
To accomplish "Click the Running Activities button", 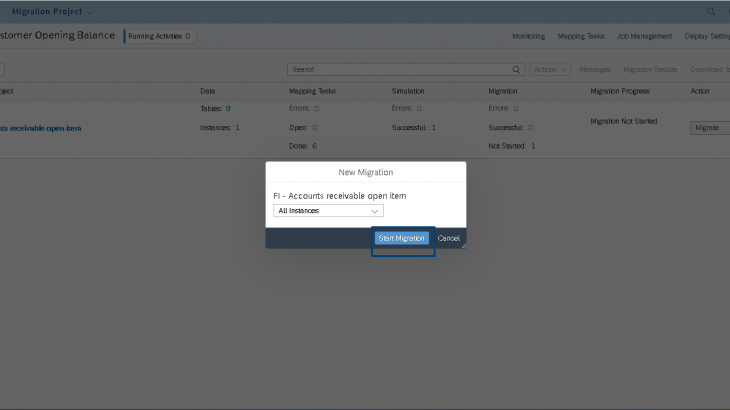I will pyautogui.click(x=159, y=36).
